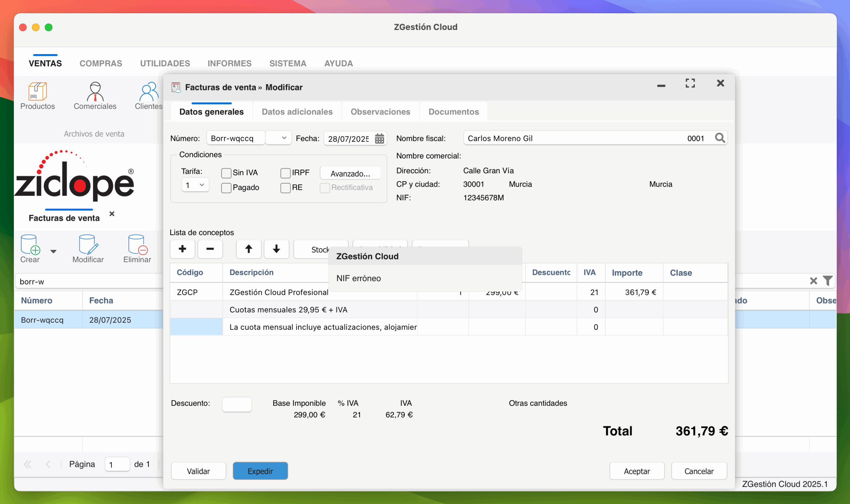Click the Stock button
850x504 pixels.
320,250
